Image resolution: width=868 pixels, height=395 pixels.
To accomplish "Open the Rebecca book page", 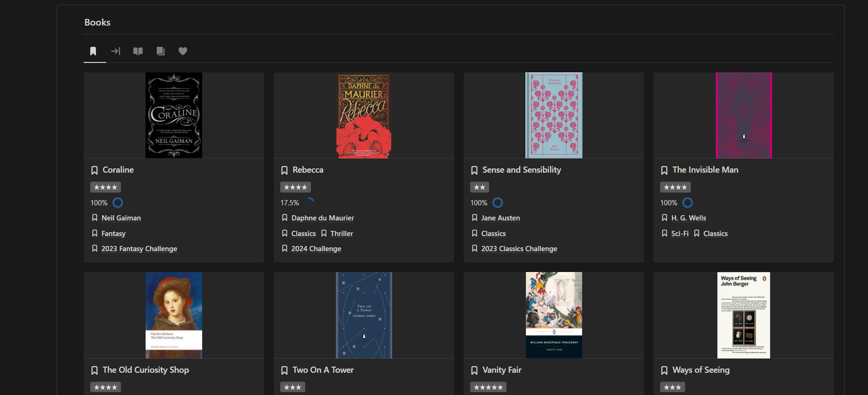I will pos(308,170).
